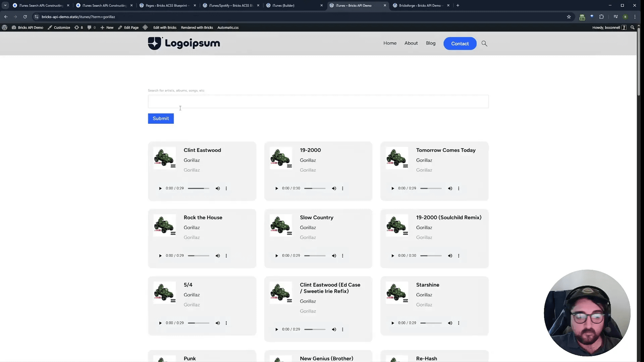This screenshot has width=644, height=362.
Task: Mute the Slow Country audio player
Action: click(334, 256)
